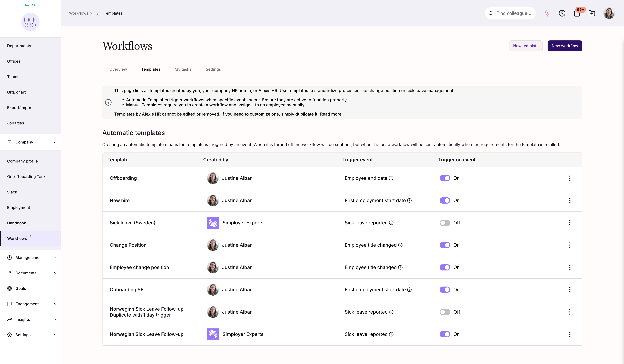Switch to the Overview tab

(118, 69)
